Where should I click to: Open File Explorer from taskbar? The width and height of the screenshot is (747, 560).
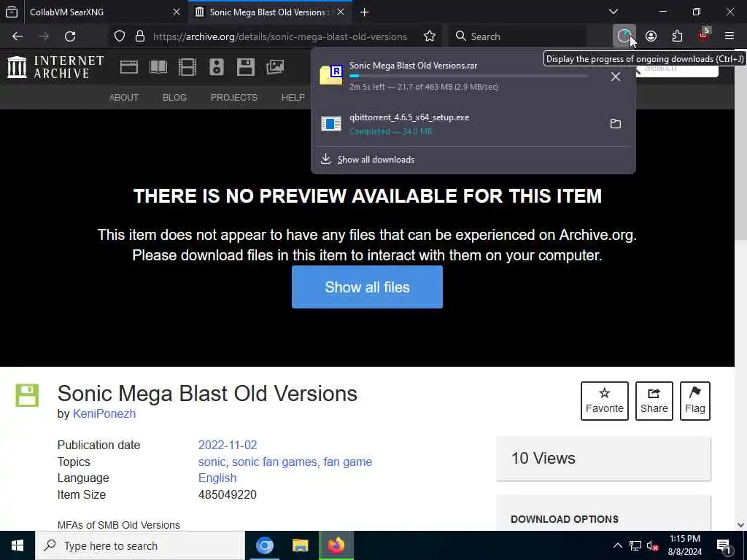point(300,545)
